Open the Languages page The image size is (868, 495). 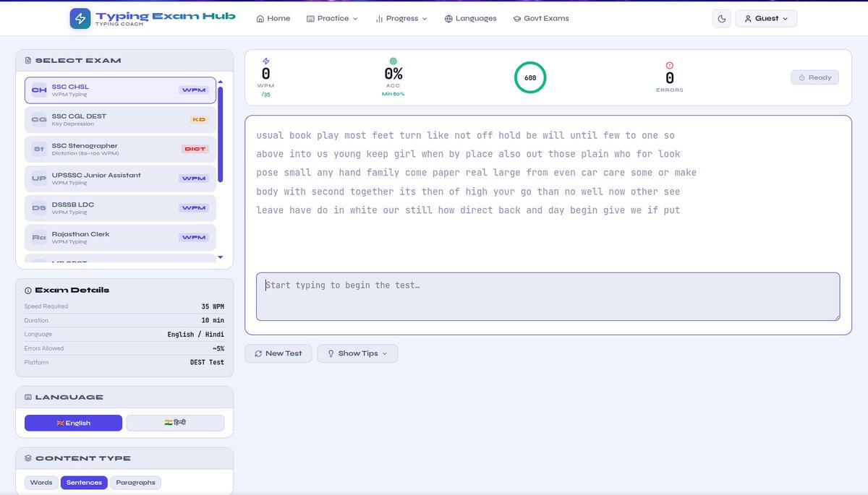click(x=471, y=19)
